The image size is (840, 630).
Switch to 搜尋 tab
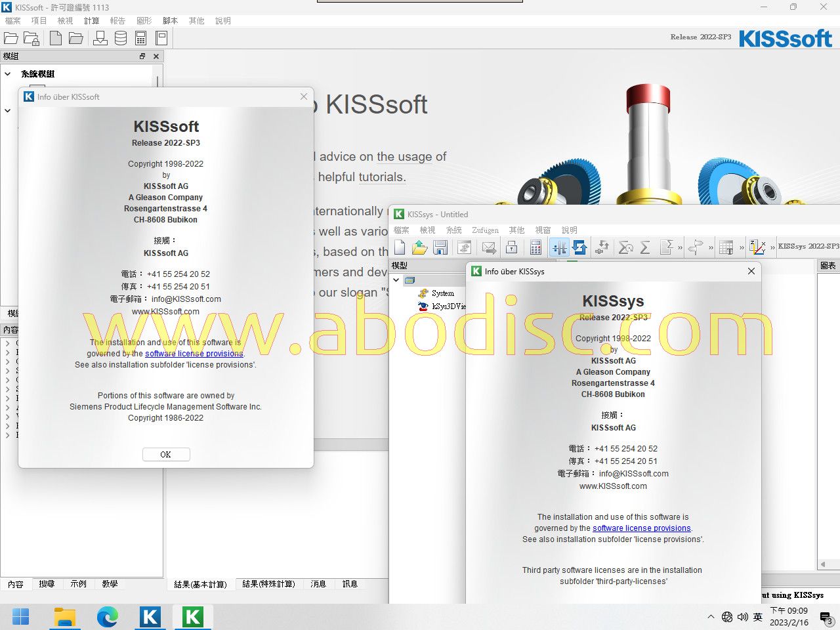[x=47, y=584]
